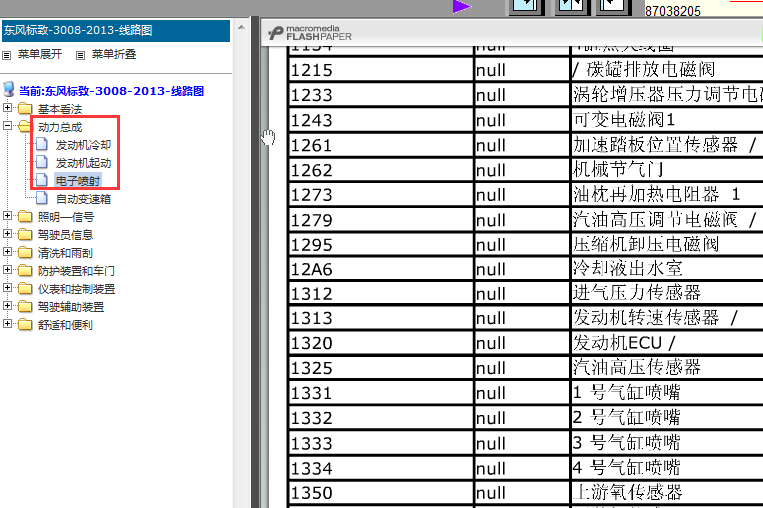Image resolution: width=763 pixels, height=508 pixels.
Task: Click the open folder icon of 动力总成
Action: [x=25, y=127]
